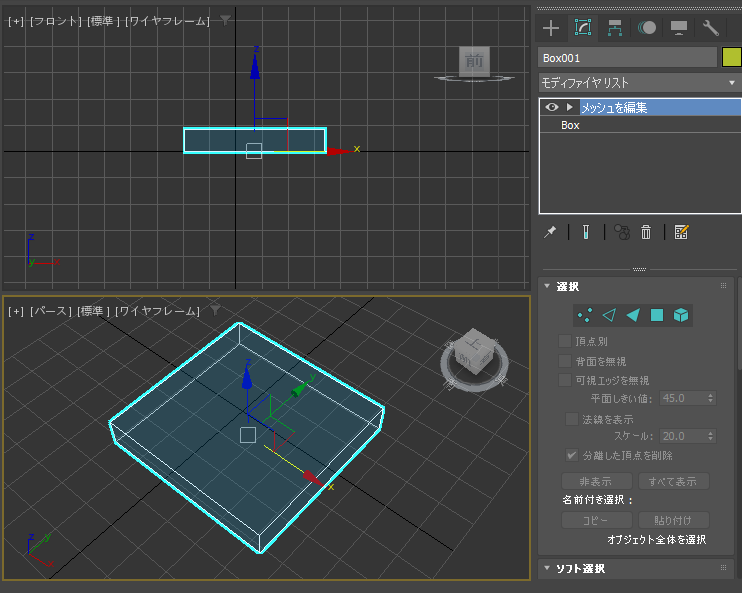
Task: Adjust the スケール spinner arrows
Action: [710, 436]
